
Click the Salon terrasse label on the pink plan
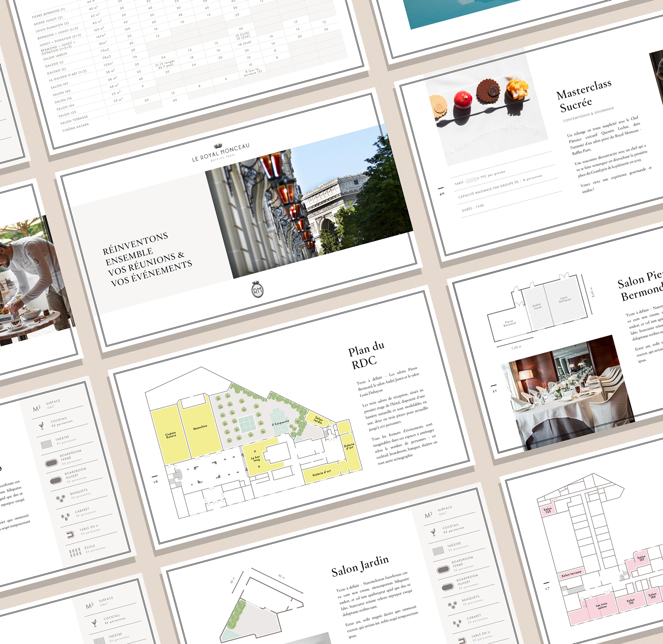pyautogui.click(x=571, y=574)
